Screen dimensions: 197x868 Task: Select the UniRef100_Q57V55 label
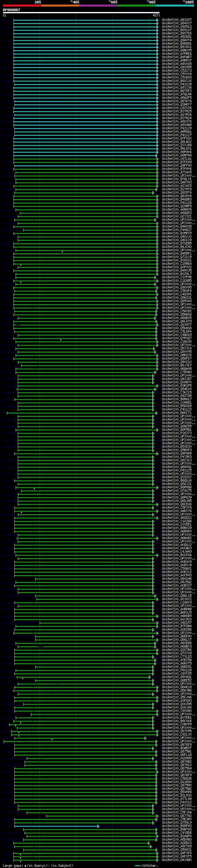point(176,731)
